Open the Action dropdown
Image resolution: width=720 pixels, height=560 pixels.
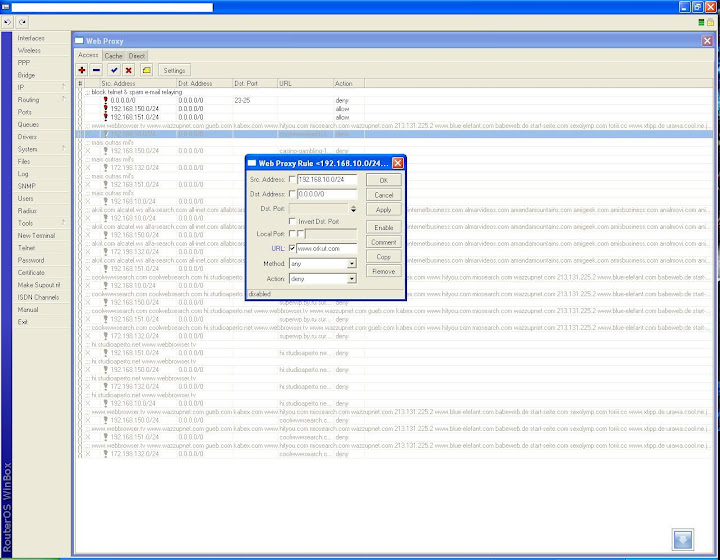click(x=352, y=279)
